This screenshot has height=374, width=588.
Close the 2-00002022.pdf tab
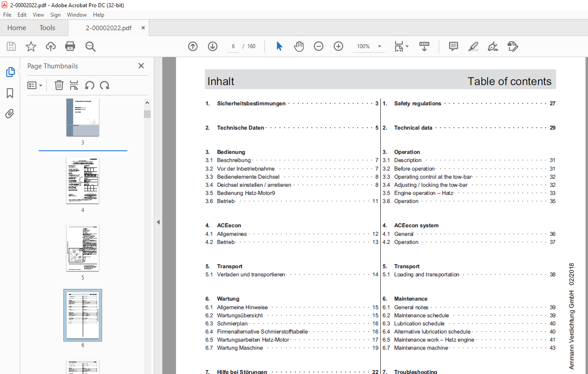tap(143, 28)
